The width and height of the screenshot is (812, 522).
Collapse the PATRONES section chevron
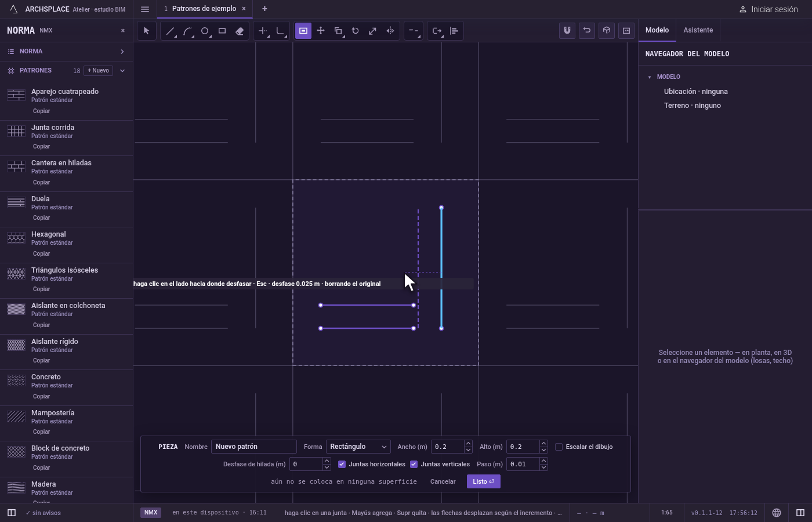(122, 71)
